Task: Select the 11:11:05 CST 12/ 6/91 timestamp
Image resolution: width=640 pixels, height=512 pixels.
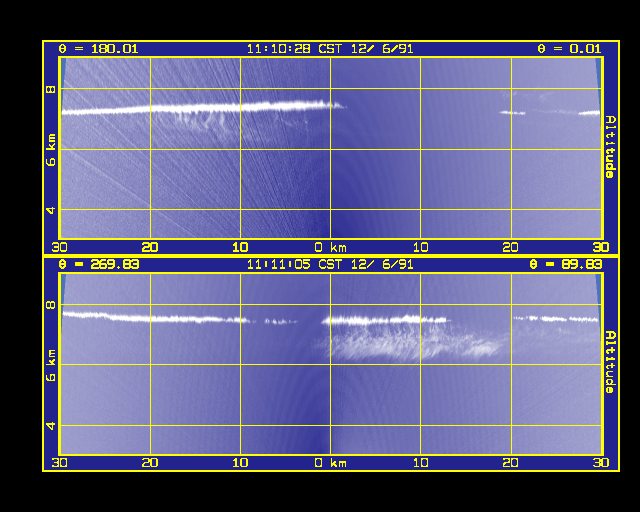Action: (x=330, y=265)
